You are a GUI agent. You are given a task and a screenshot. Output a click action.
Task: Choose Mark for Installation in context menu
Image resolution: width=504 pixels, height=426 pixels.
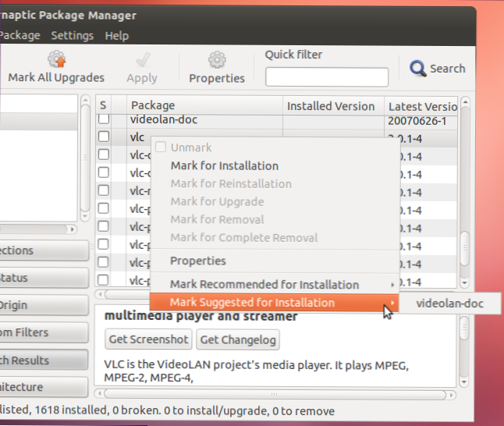[224, 165]
